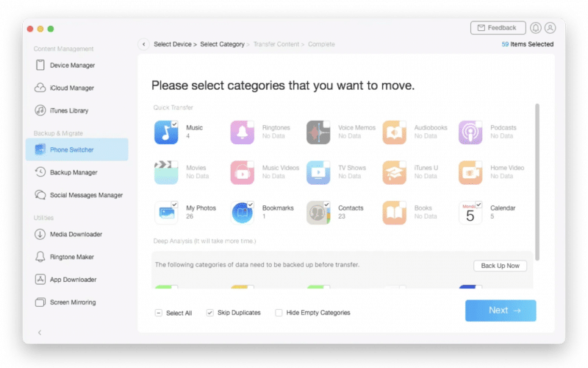Image resolution: width=588 pixels, height=368 pixels.
Task: Collapse the sidebar with the bottom chevron
Action: pyautogui.click(x=40, y=333)
